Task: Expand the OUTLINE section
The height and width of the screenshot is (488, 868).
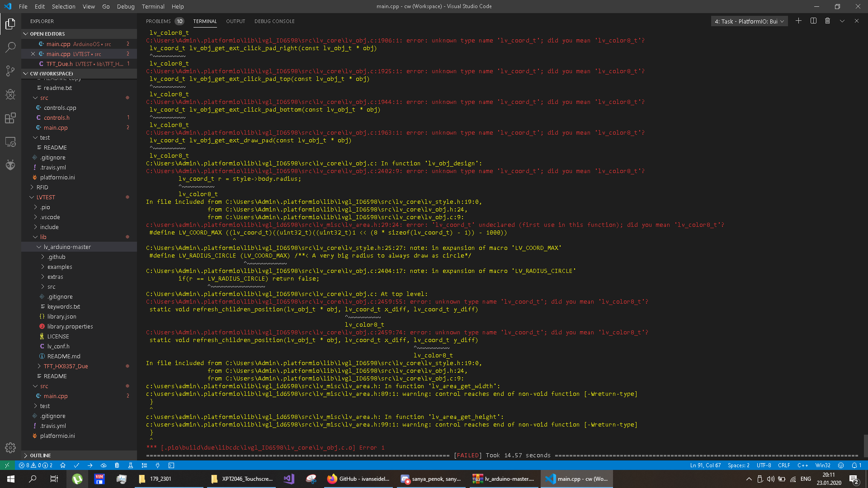Action: pos(79,455)
